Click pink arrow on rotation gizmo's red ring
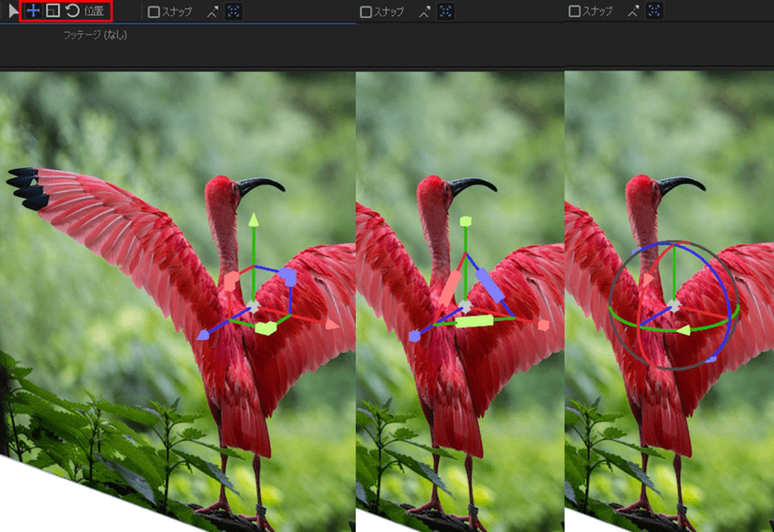Viewport: 774px width, 532px height. point(647,280)
